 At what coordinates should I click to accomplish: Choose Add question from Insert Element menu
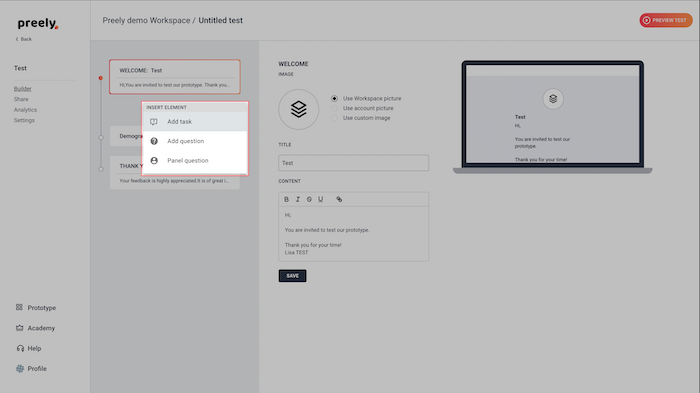point(195,141)
